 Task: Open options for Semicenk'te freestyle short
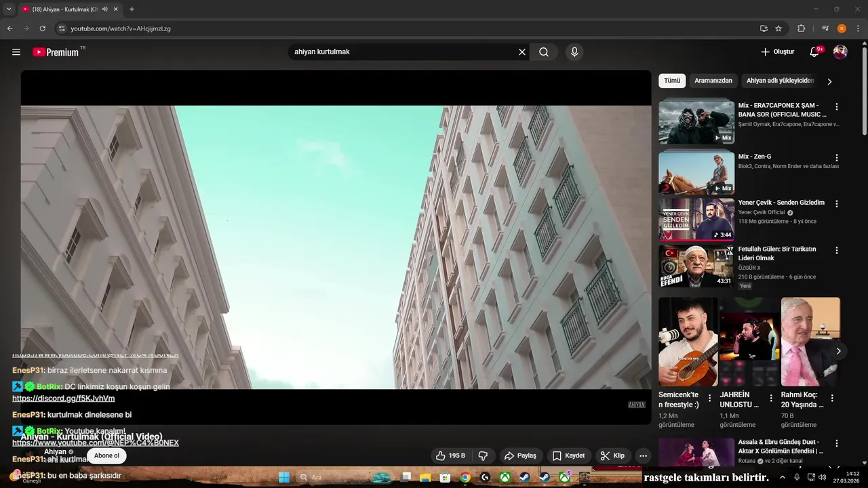709,399
